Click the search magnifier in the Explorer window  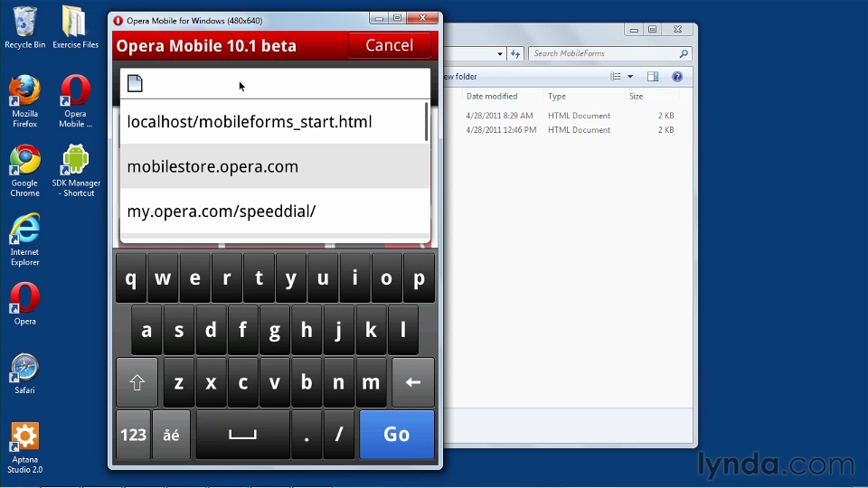click(684, 53)
